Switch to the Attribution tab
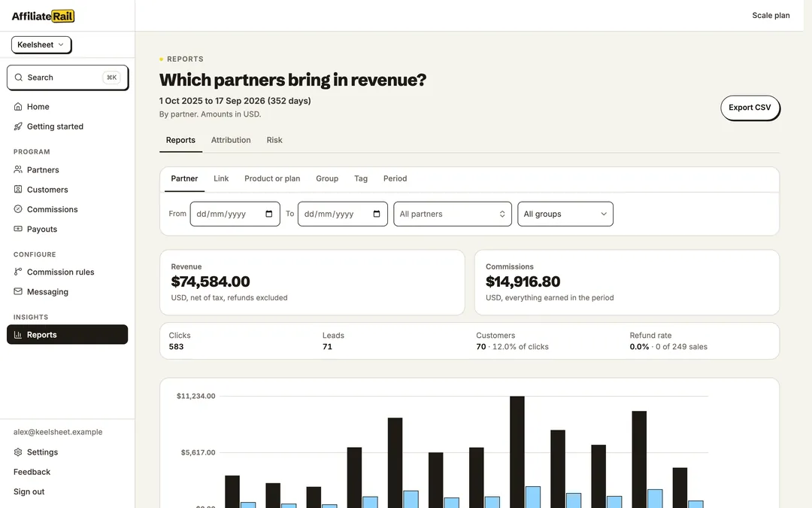The width and height of the screenshot is (812, 508). pos(231,140)
